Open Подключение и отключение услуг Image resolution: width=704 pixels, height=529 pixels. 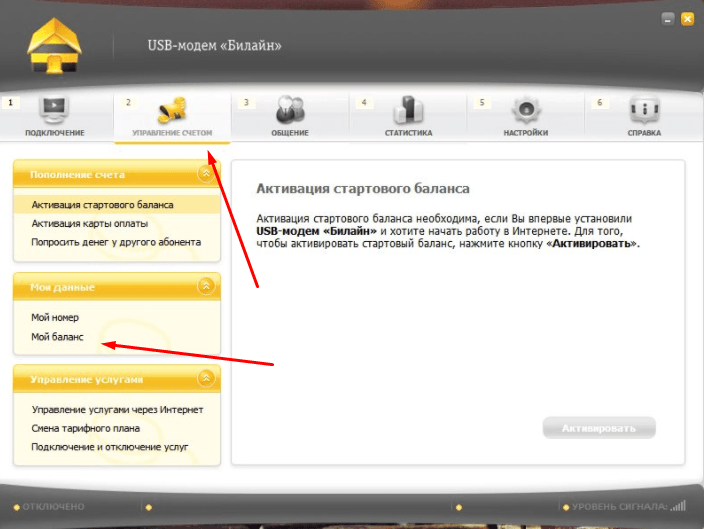110,447
